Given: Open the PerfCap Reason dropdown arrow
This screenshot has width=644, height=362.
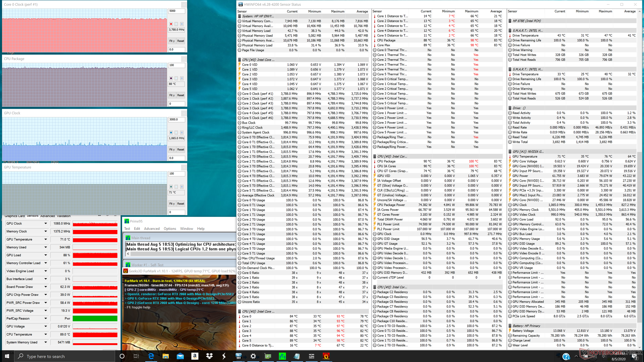Looking at the screenshot, I should 46,318.
